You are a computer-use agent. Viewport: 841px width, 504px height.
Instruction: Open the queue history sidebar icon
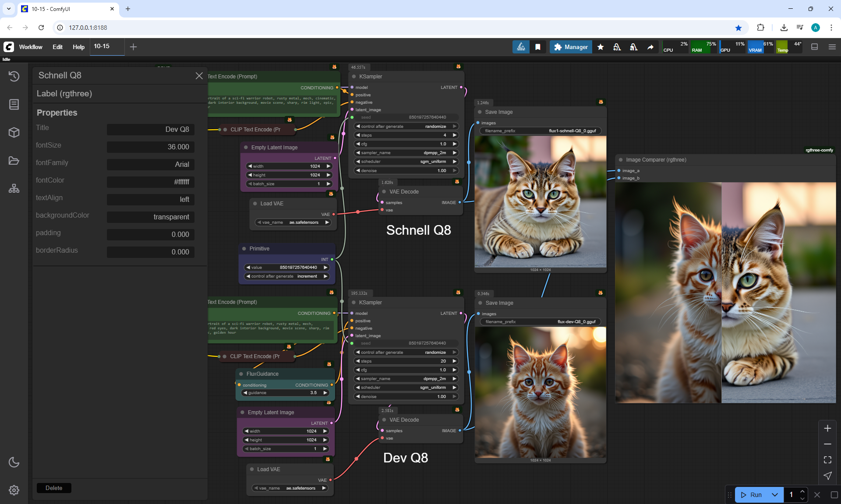(14, 76)
